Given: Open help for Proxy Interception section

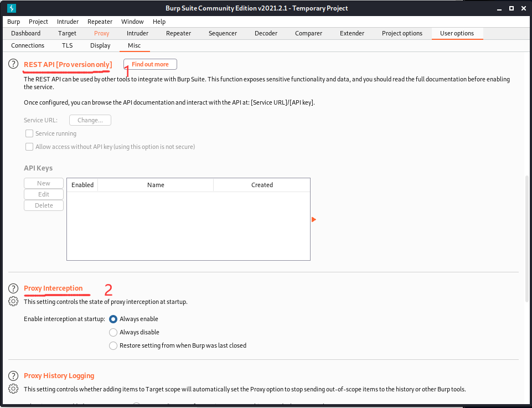Looking at the screenshot, I should pos(13,288).
